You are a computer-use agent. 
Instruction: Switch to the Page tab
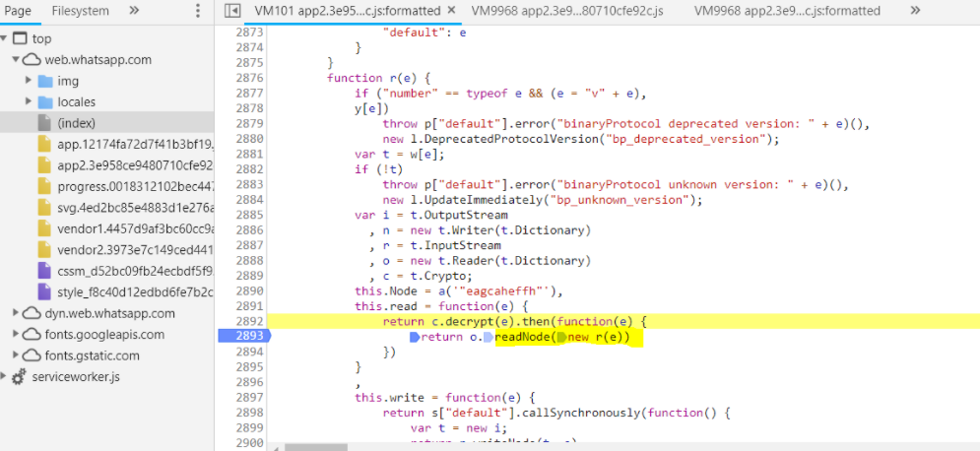[18, 11]
